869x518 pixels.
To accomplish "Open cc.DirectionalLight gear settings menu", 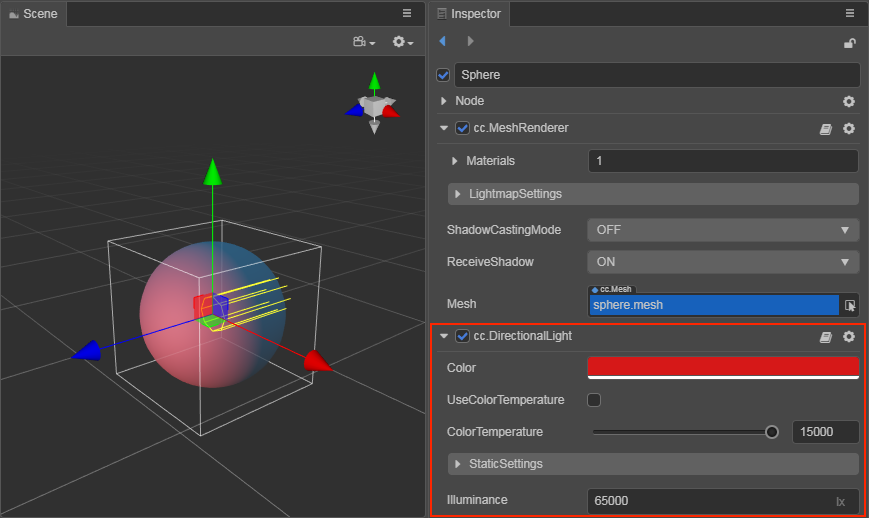I will click(849, 337).
